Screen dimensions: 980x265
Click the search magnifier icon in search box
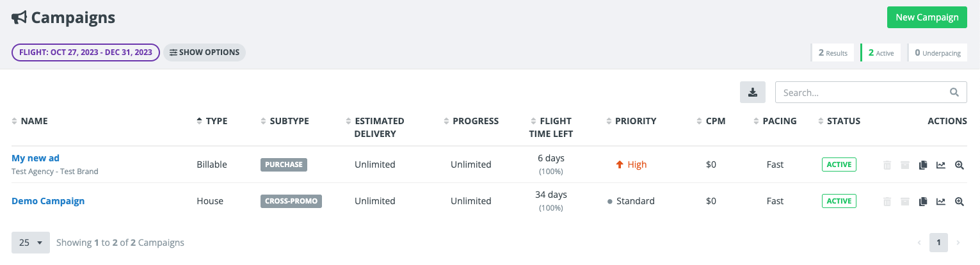pyautogui.click(x=954, y=92)
